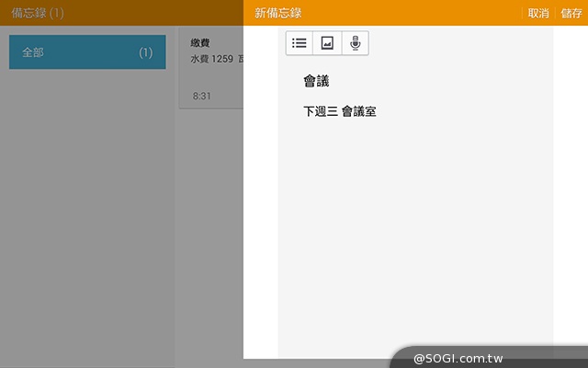Screen dimensions: 588x368
Task: Insert a checklist using the list icon
Action: point(300,43)
